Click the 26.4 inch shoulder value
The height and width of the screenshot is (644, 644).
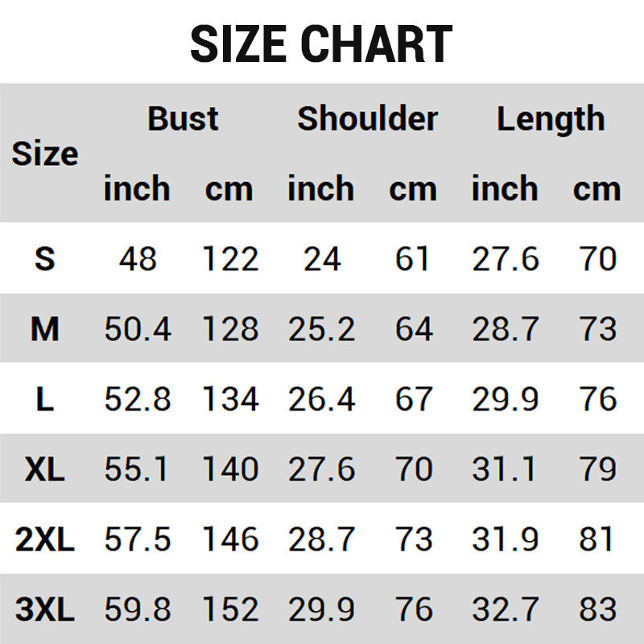click(x=321, y=399)
